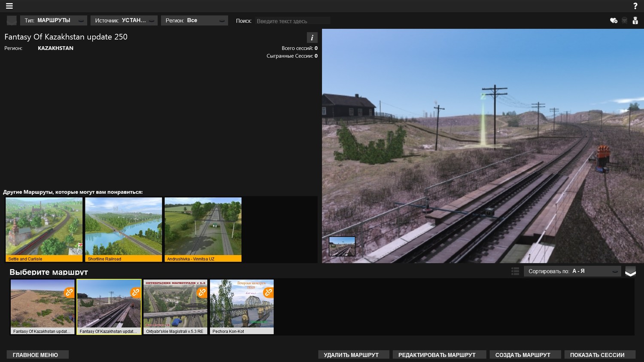Image resolution: width=644 pixels, height=362 pixels.
Task: Open the hamburger main menu icon
Action: [9, 6]
